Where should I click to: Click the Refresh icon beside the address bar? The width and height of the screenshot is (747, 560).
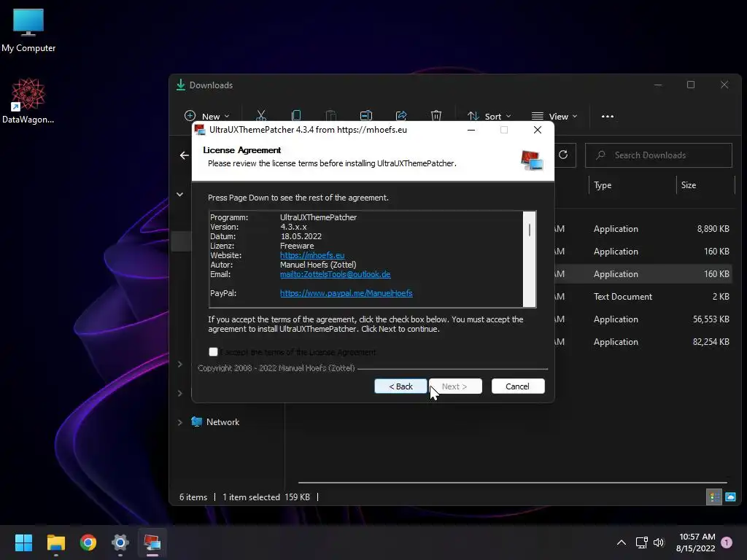(563, 155)
